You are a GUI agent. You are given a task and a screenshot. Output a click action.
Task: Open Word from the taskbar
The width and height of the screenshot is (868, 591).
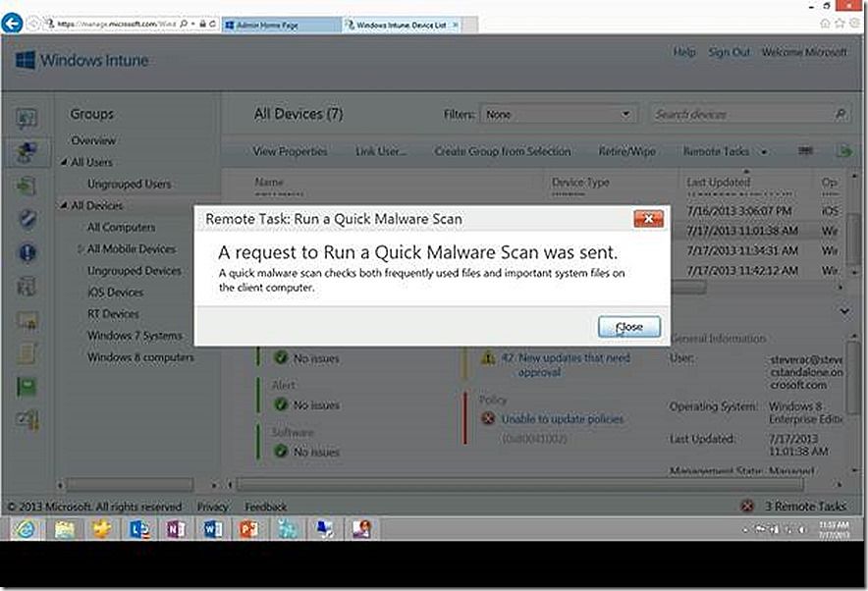(212, 529)
